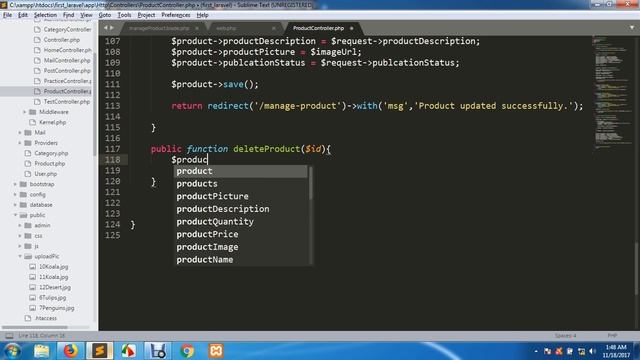Viewport: 640px width, 360px height.
Task: Open the tab list dropdown arrow
Action: tap(632, 28)
